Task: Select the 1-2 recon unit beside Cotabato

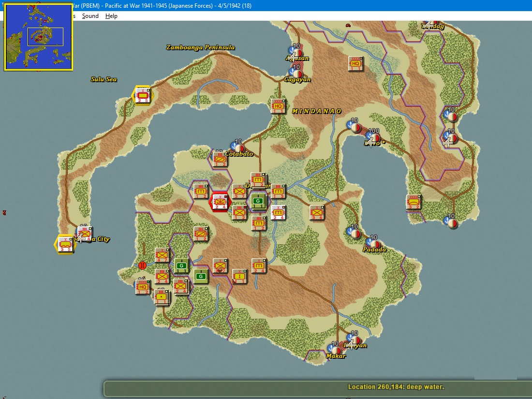Action: [220, 160]
